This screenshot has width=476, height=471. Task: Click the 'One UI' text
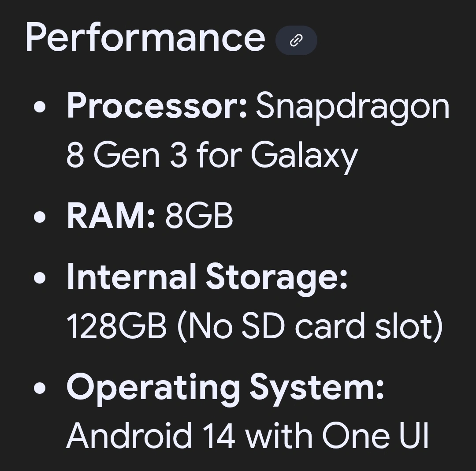[x=375, y=436]
